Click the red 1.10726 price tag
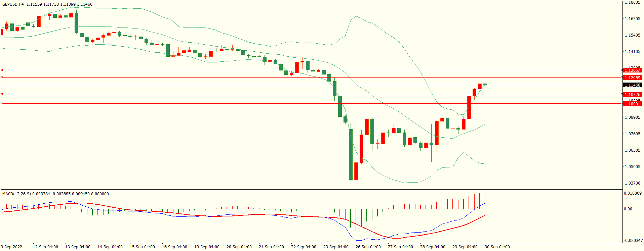 coord(632,95)
